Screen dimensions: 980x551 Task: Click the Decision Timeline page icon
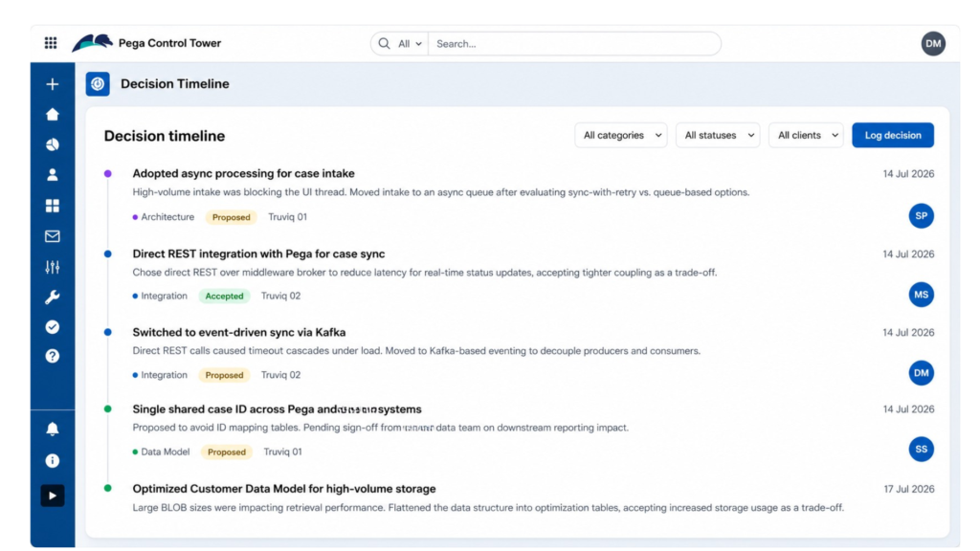(x=98, y=84)
